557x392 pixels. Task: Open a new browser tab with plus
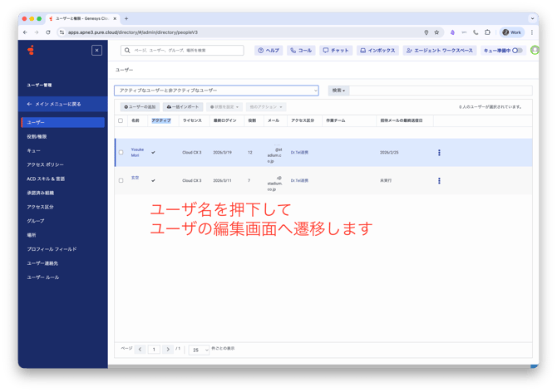click(x=126, y=18)
